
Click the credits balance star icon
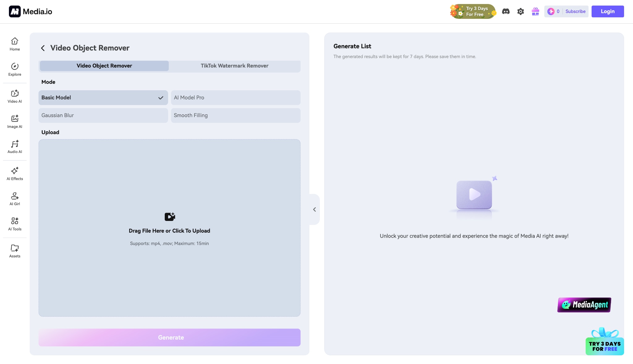[x=551, y=11]
